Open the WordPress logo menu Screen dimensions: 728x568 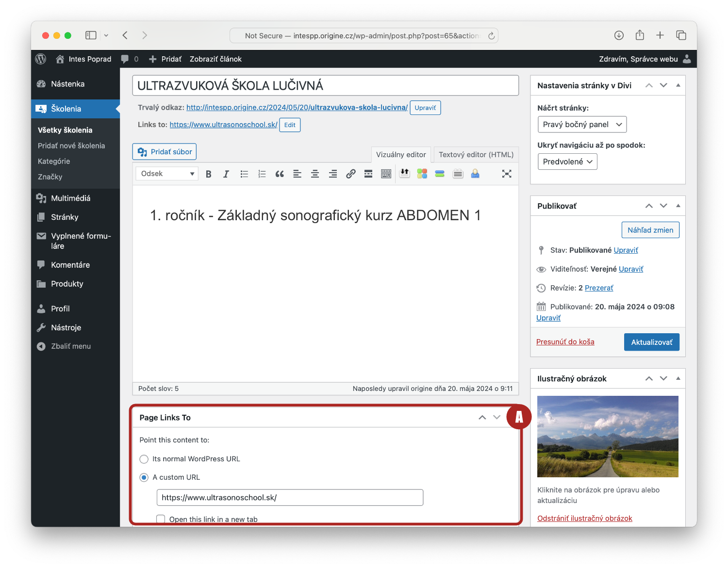(41, 59)
